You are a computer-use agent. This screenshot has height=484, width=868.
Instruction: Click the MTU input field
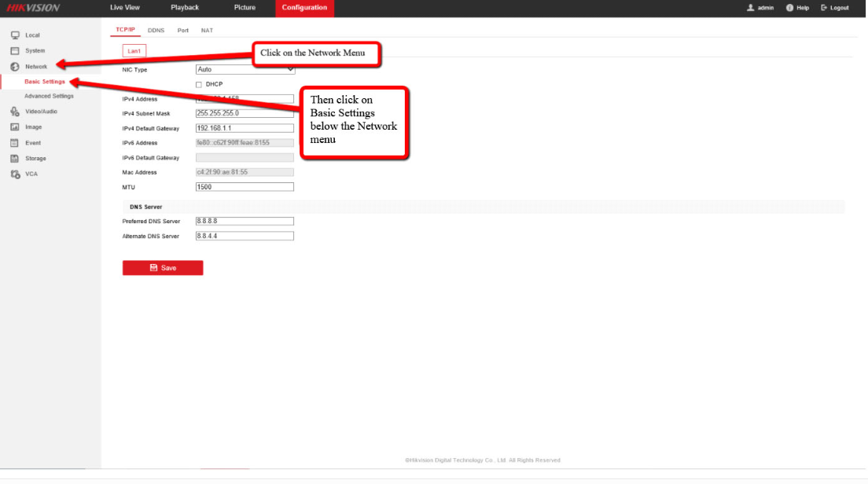tap(245, 187)
